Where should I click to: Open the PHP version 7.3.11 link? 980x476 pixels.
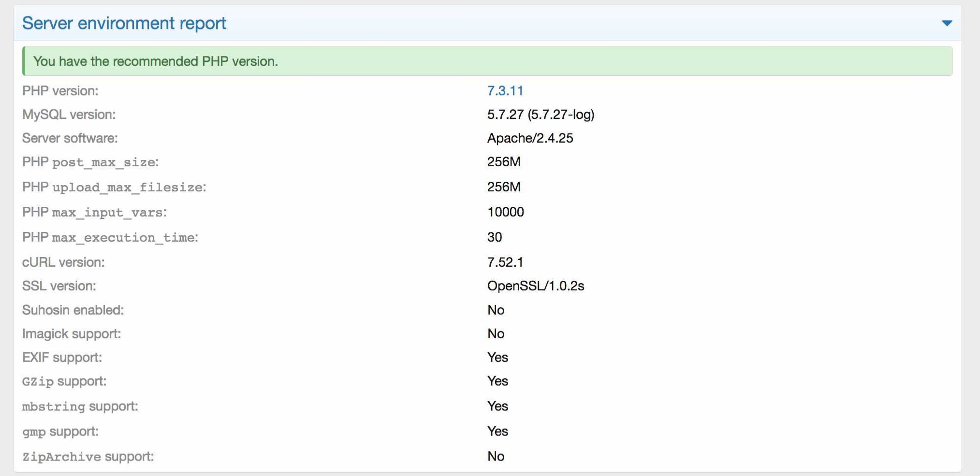coord(505,91)
